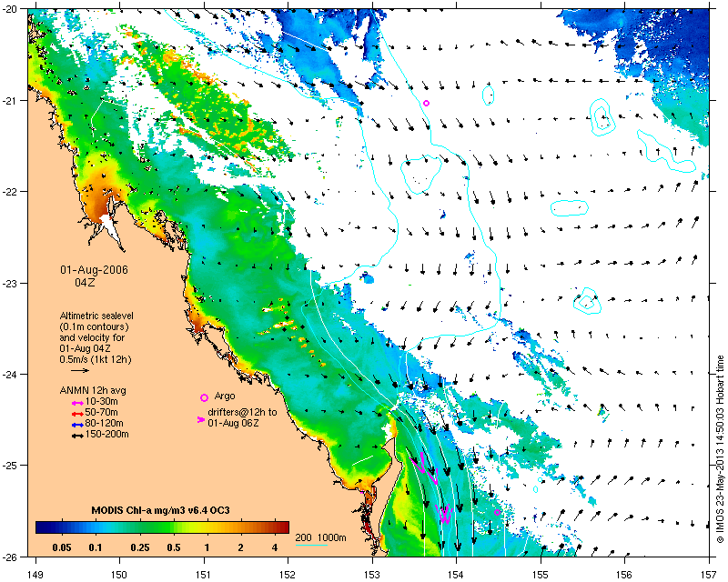This screenshot has width=728, height=582.
Task: Click the blue 80-120m arrow legend symbol
Action: point(77,425)
